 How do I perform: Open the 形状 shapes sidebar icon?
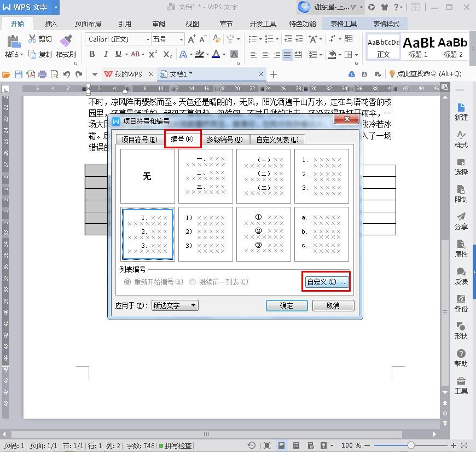point(461,331)
